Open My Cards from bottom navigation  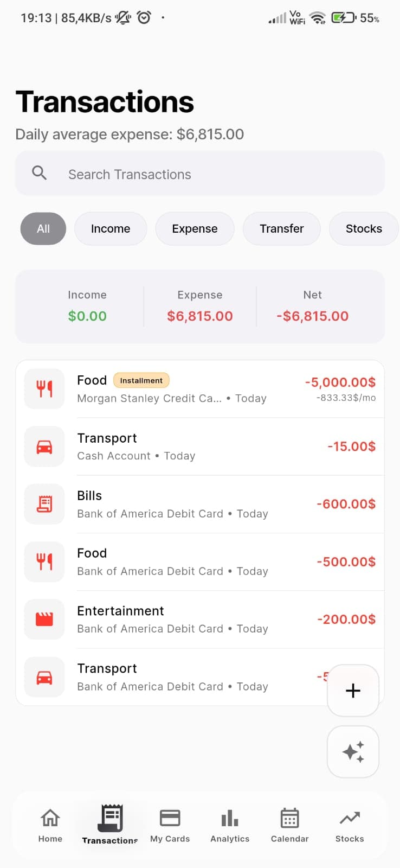coord(170,818)
